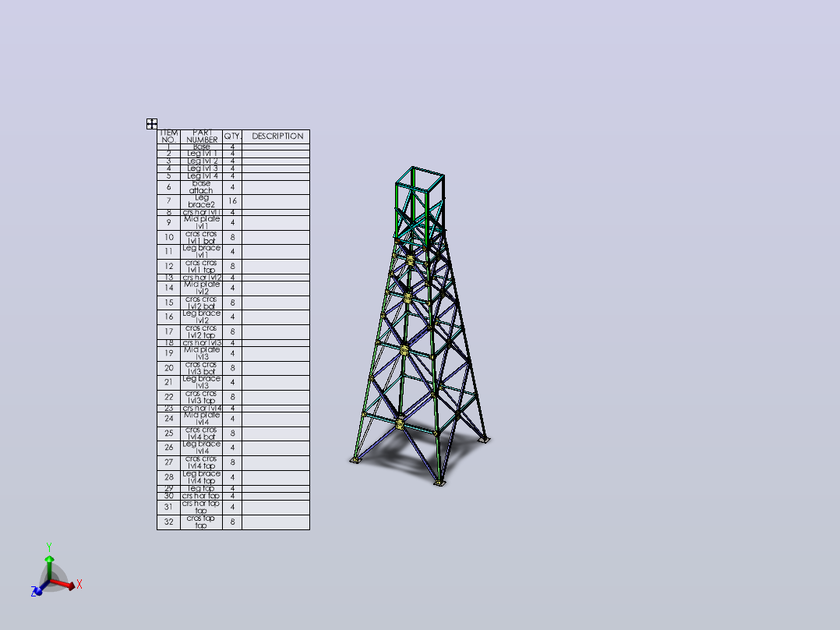This screenshot has height=630, width=840.
Task: Click the red X axis of triad
Action: coord(63,584)
